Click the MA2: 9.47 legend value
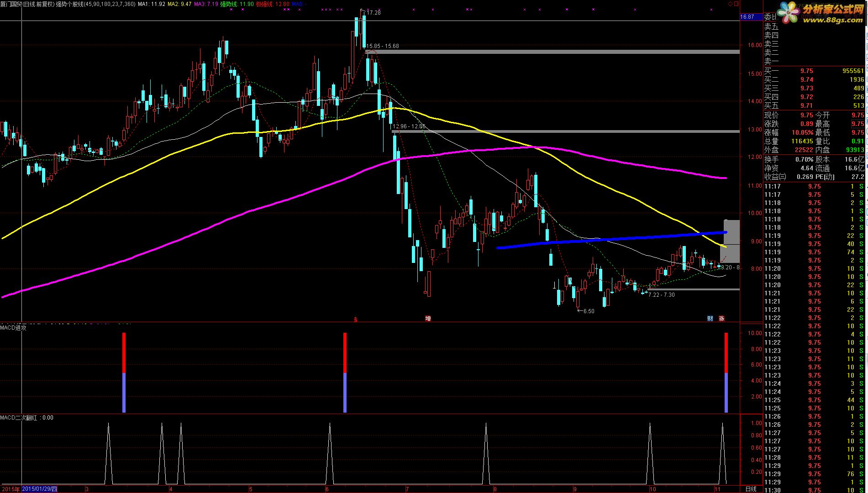The height and width of the screenshot is (493, 868). pos(179,4)
